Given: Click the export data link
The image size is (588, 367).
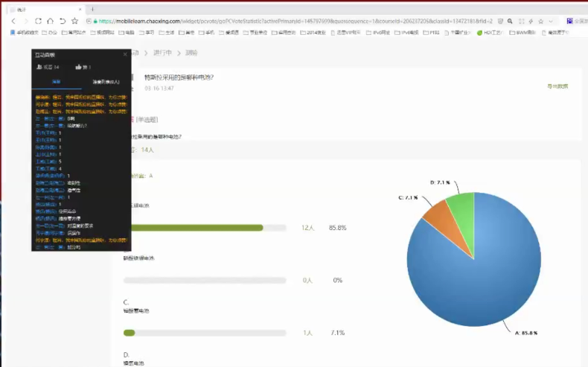Looking at the screenshot, I should pyautogui.click(x=557, y=86).
